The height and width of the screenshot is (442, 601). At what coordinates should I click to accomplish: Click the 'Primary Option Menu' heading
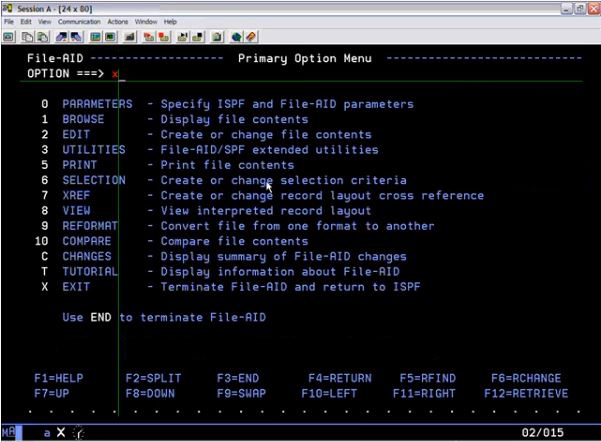[305, 58]
